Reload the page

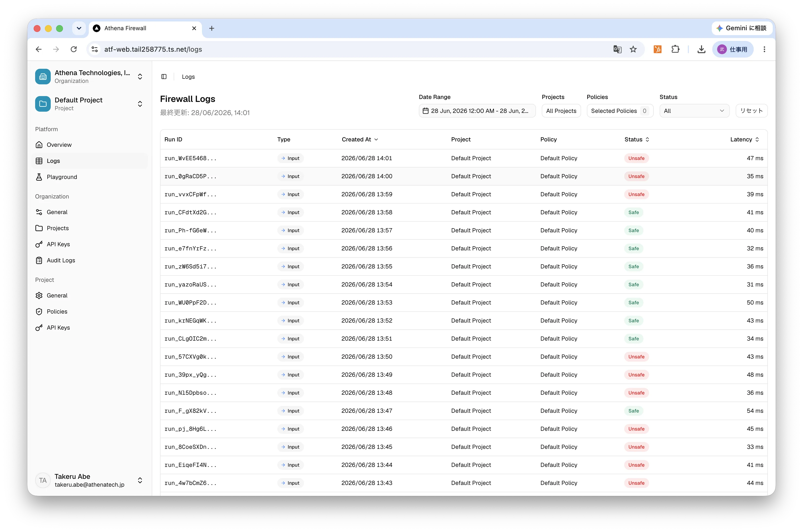[74, 49]
